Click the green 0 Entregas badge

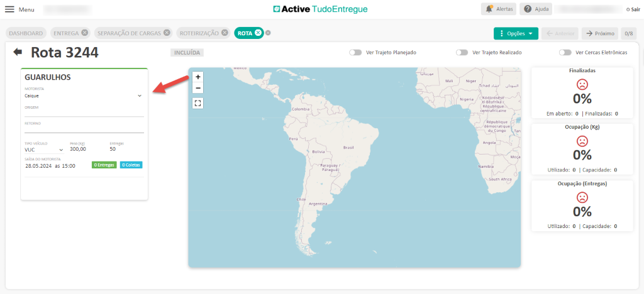point(104,165)
